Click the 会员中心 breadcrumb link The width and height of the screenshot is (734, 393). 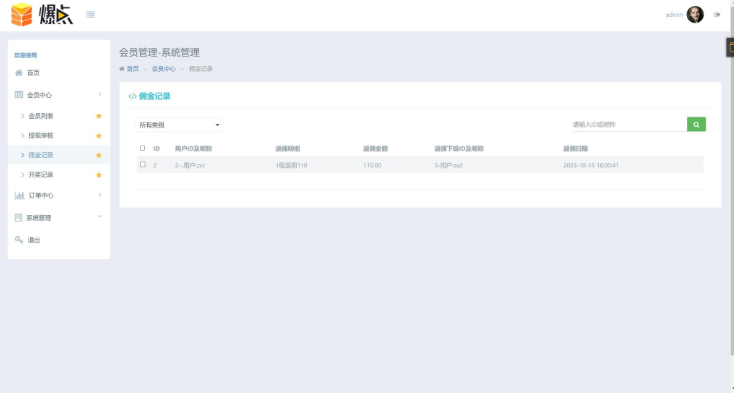163,69
